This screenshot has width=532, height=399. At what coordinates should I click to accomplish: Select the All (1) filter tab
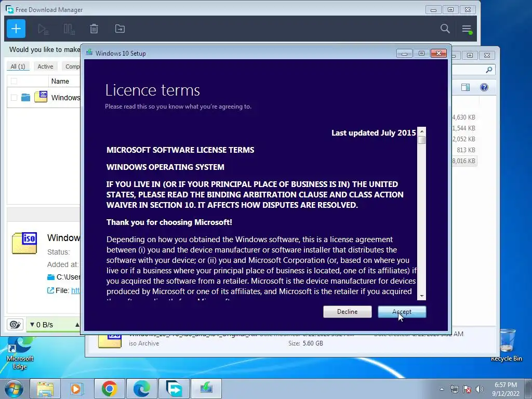18,66
